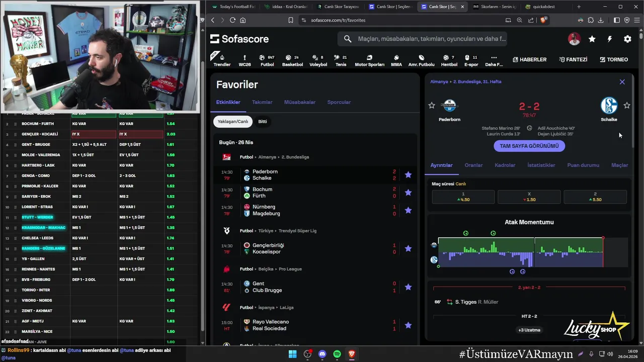Open the Windows Start menu
Image resolution: width=644 pixels, height=362 pixels.
point(292,354)
